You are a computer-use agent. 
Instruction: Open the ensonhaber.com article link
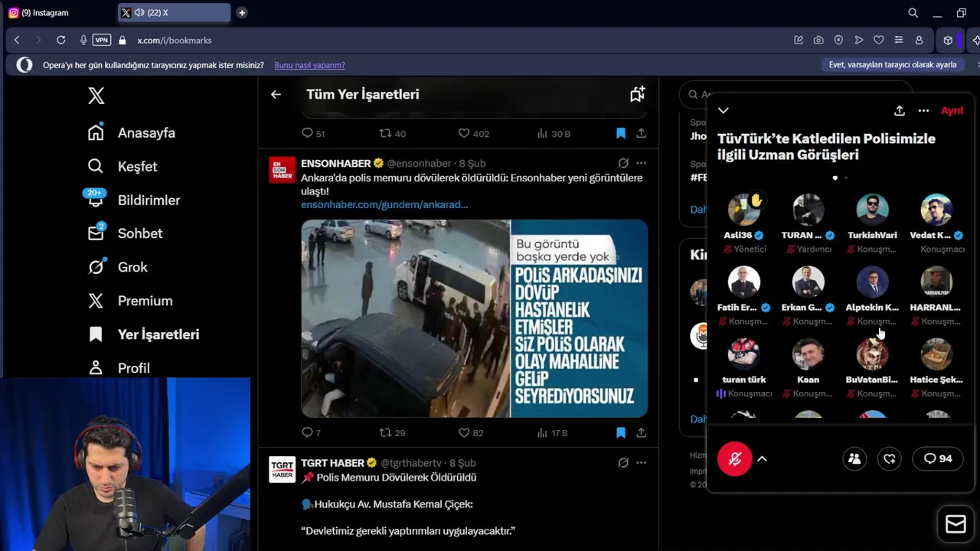pyautogui.click(x=384, y=204)
